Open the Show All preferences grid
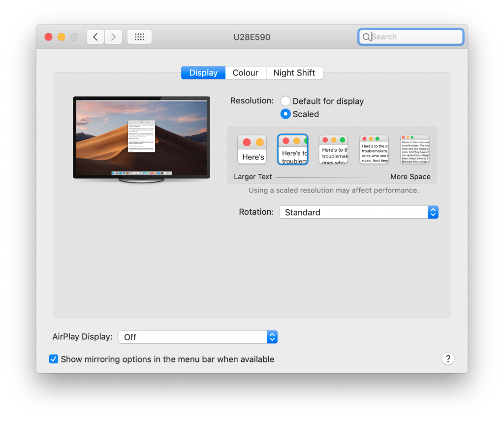This screenshot has width=504, height=421. point(139,37)
